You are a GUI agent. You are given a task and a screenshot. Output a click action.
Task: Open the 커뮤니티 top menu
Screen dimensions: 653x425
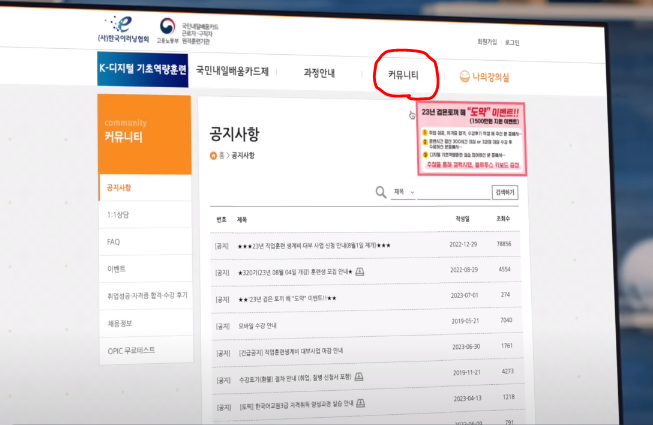(403, 75)
